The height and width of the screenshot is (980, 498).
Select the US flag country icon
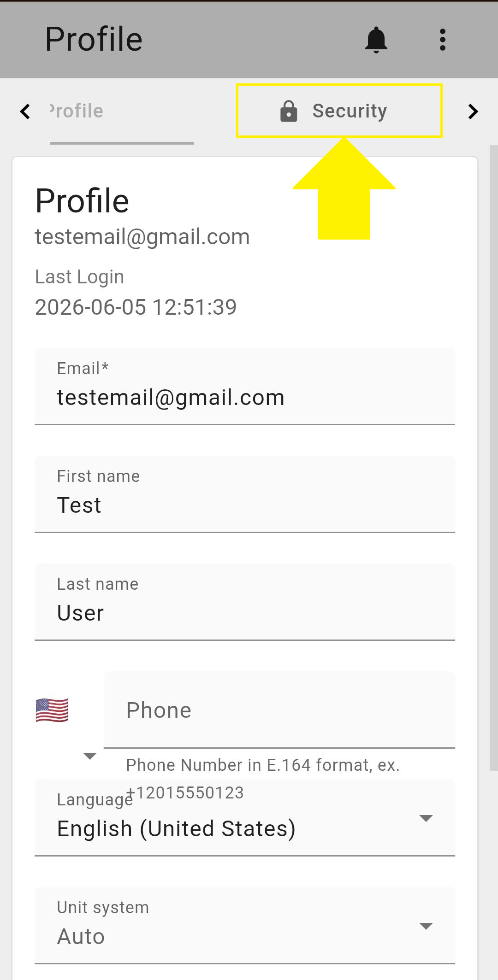(x=52, y=710)
